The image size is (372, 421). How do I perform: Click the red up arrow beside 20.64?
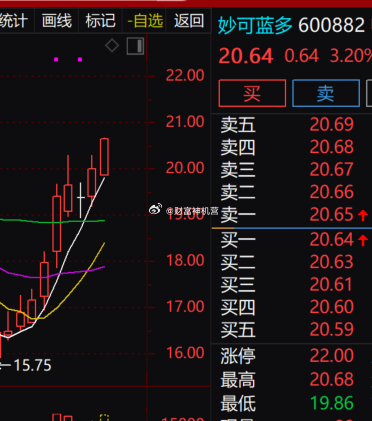point(363,240)
